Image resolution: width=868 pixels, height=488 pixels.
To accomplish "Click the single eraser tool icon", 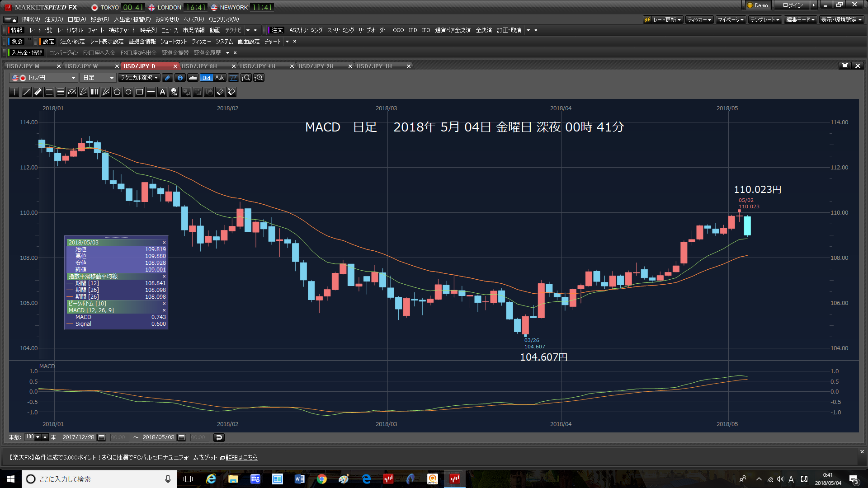I will [220, 92].
